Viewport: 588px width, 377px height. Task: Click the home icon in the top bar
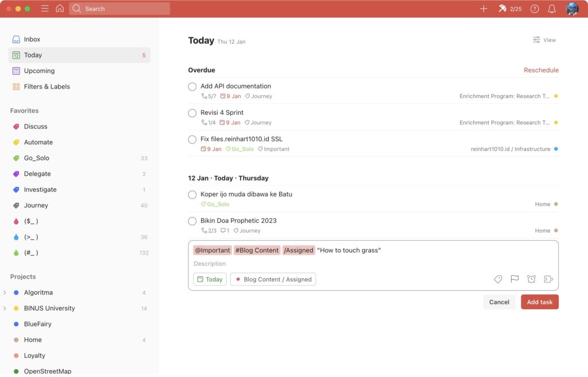point(60,9)
